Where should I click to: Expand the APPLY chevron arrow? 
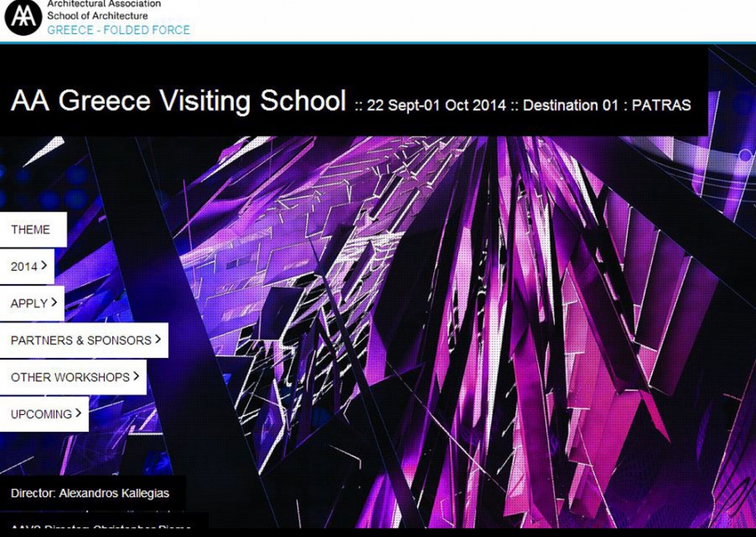[x=54, y=303]
